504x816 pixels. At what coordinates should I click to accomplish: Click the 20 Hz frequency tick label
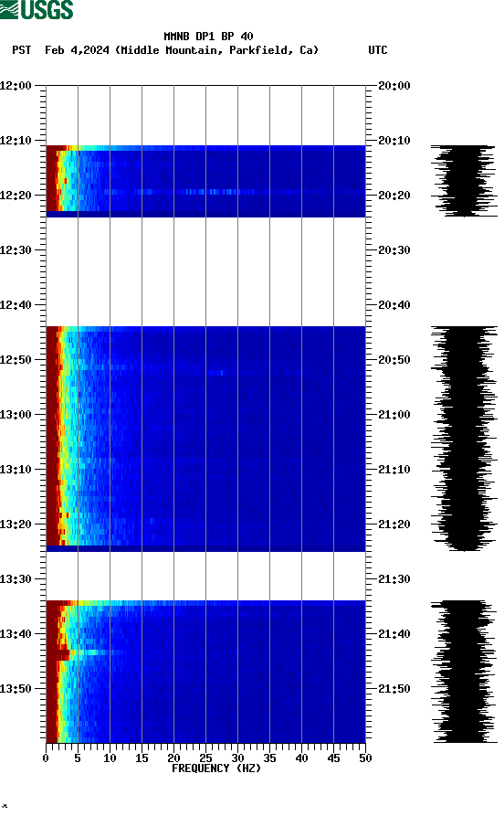tap(173, 758)
